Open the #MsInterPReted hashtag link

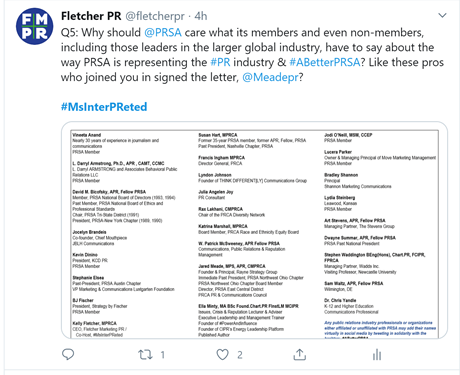pos(104,107)
